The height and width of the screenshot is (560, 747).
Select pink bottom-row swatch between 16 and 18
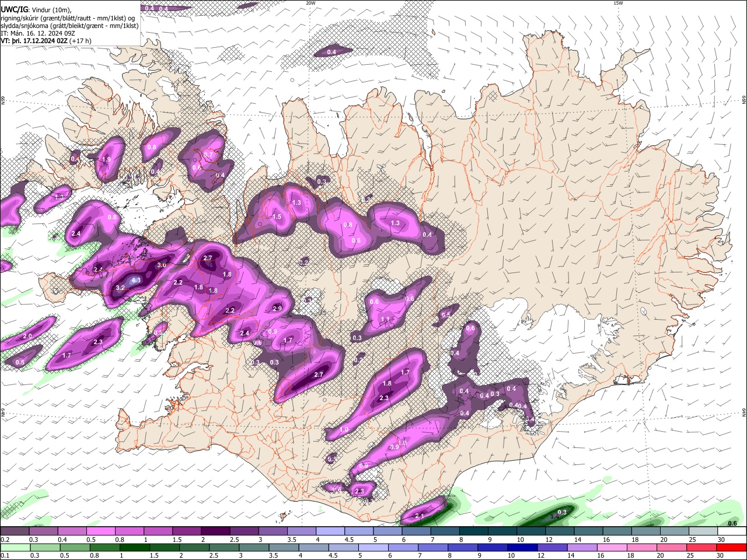(612, 547)
